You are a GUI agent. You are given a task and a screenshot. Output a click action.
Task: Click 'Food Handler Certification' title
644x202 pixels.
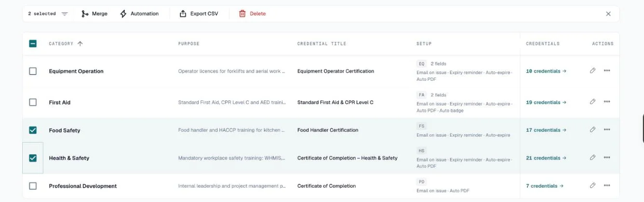point(328,130)
